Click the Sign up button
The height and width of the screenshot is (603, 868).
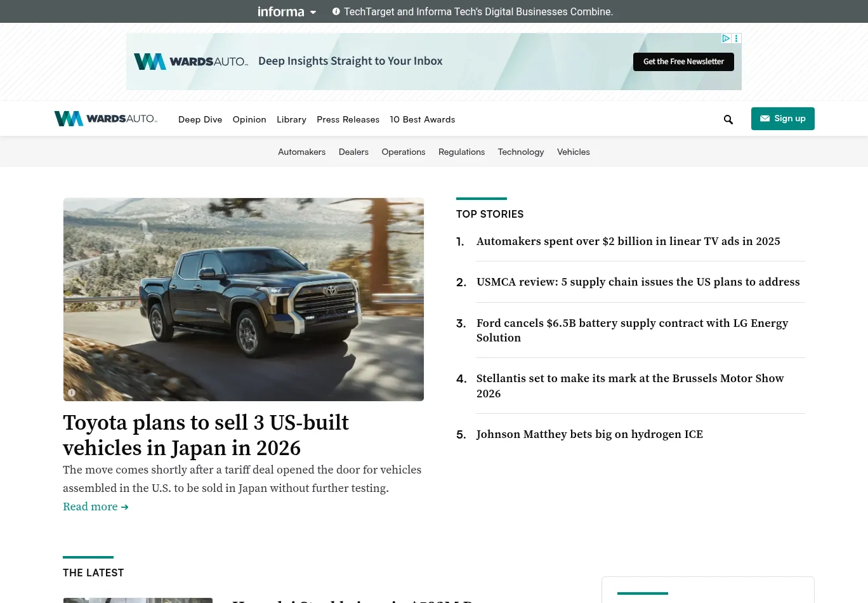782,119
